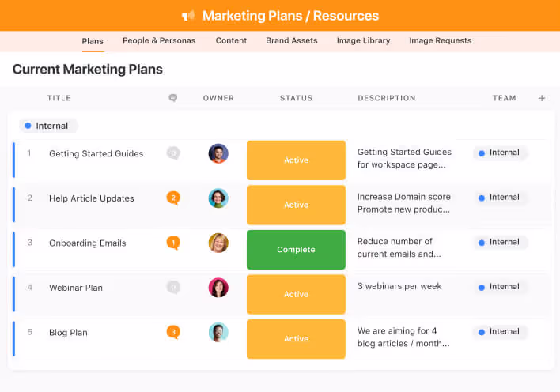Viewport: 560px width, 392px height.
Task: Open the Brand Assets tab
Action: coord(291,40)
